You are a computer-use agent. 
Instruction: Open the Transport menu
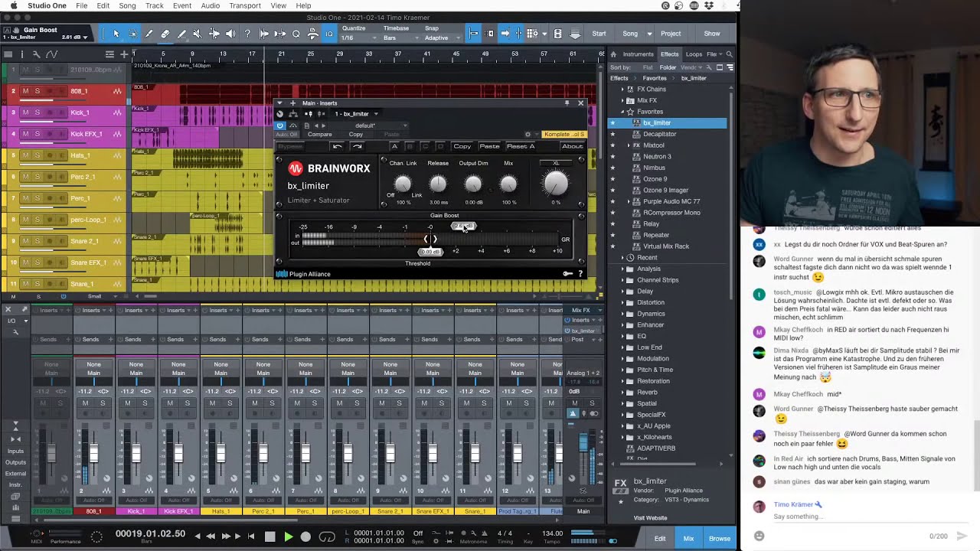(245, 5)
